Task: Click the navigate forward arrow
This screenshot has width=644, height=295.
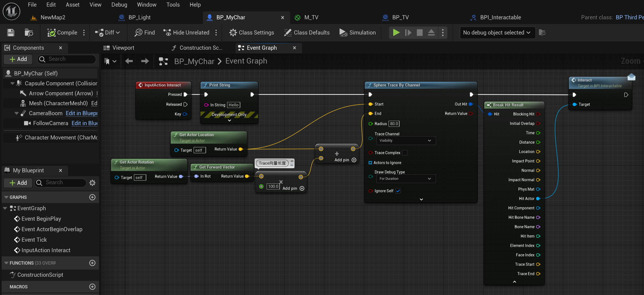Action: click(145, 61)
